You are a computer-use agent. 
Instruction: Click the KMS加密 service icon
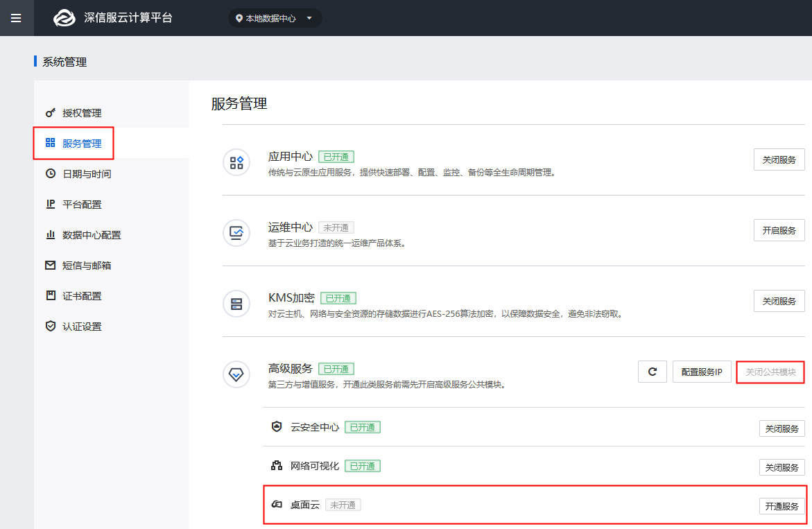click(236, 304)
